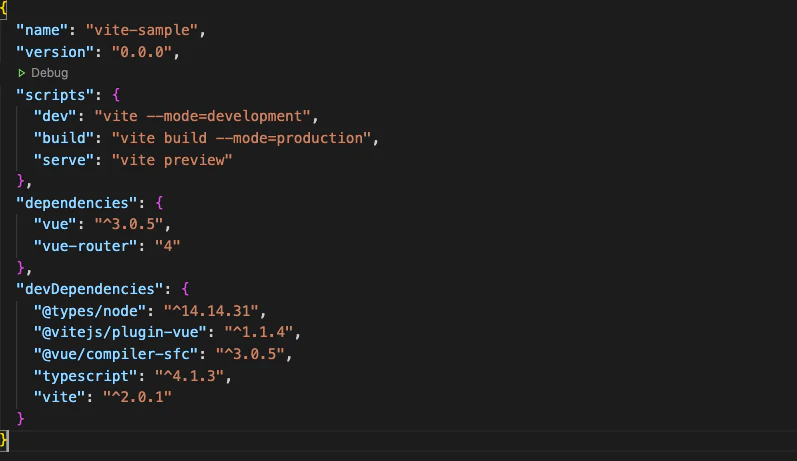Click the "0.0.0" version value
Viewport: 797px width, 461px height.
(141, 52)
